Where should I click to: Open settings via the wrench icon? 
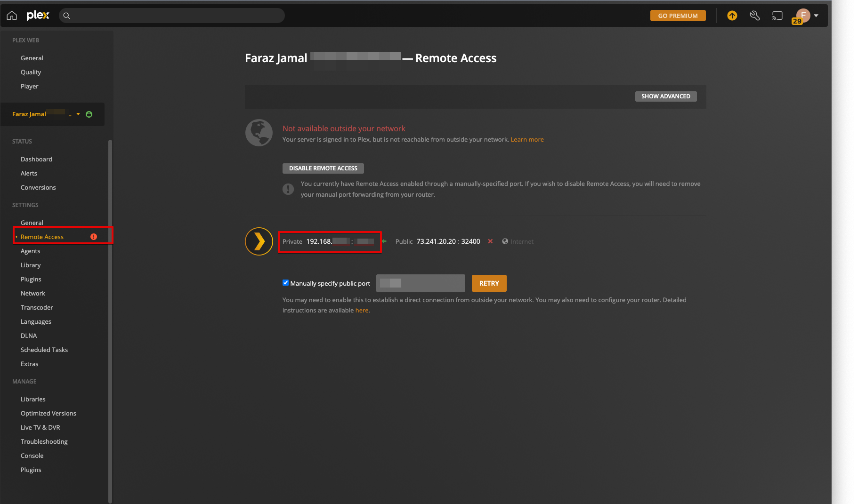click(754, 16)
